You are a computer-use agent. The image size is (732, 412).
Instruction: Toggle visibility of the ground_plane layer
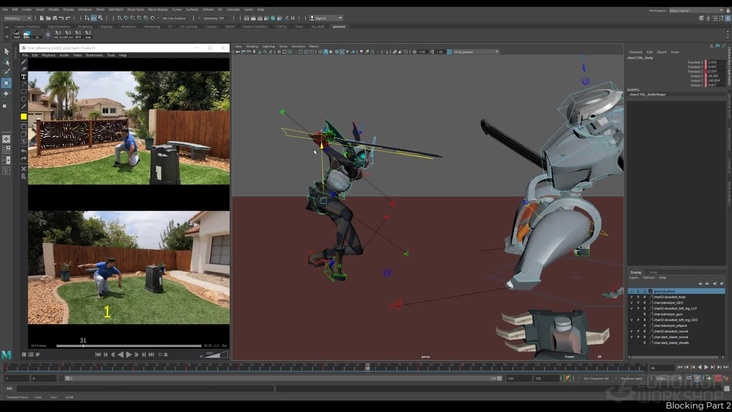pos(632,291)
